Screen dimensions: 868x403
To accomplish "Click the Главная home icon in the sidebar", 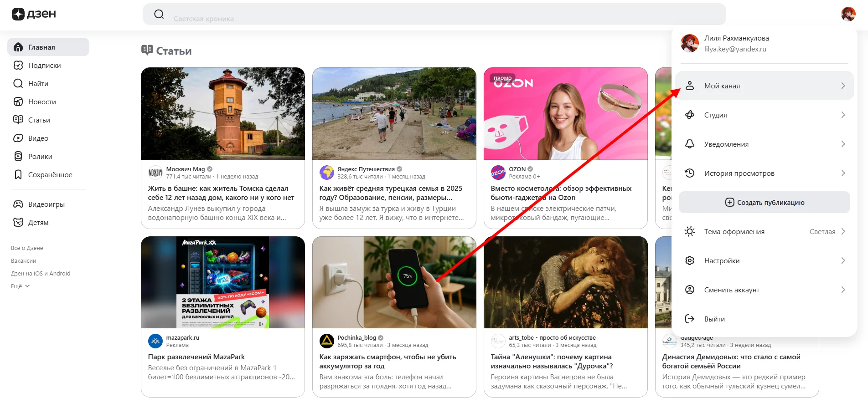I will [18, 47].
